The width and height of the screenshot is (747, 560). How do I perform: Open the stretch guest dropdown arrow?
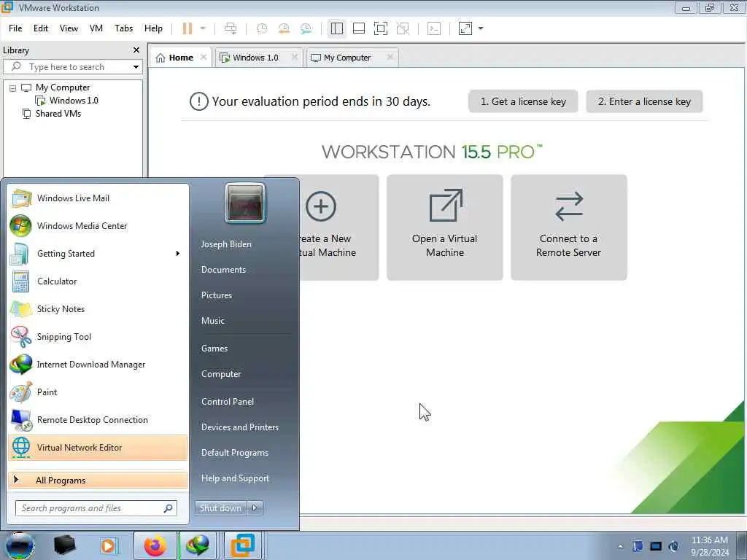tap(481, 28)
